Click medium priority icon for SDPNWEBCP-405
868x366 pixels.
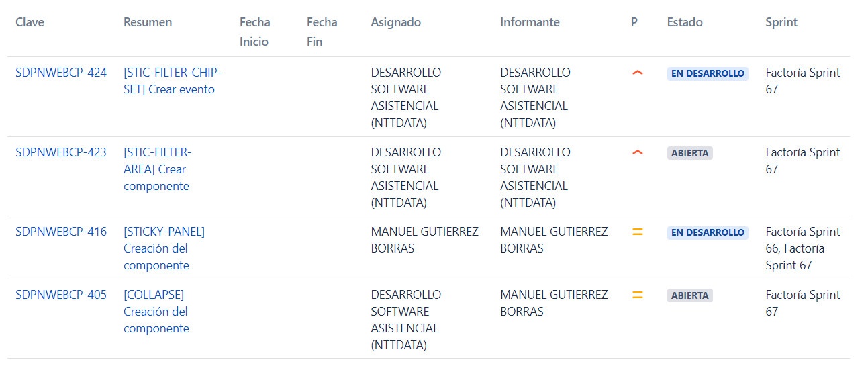637,295
